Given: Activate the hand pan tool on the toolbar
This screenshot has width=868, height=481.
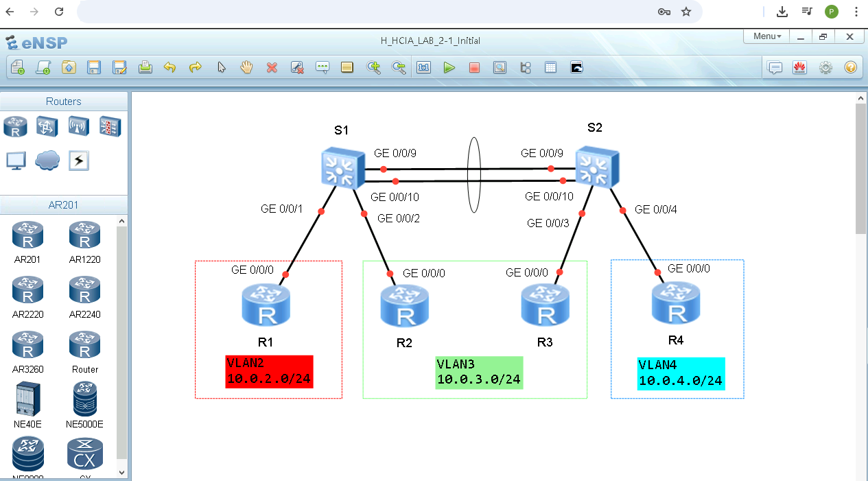Looking at the screenshot, I should click(246, 67).
